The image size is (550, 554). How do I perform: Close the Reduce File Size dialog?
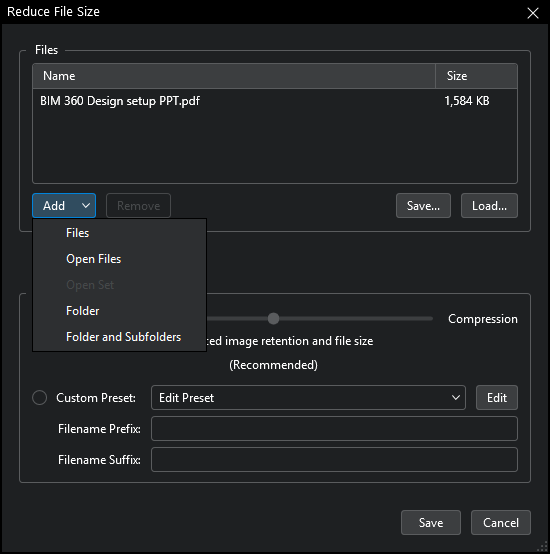(533, 13)
